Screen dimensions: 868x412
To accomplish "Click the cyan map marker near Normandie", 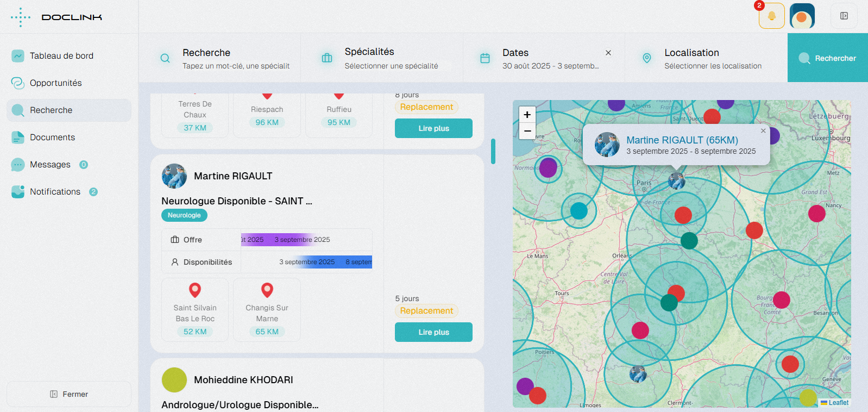I will click(x=578, y=210).
